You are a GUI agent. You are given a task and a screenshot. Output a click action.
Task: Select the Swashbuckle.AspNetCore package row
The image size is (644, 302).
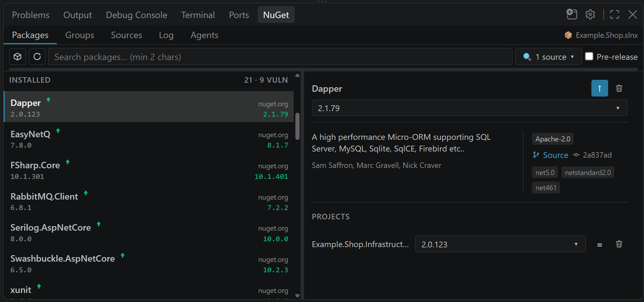click(149, 263)
